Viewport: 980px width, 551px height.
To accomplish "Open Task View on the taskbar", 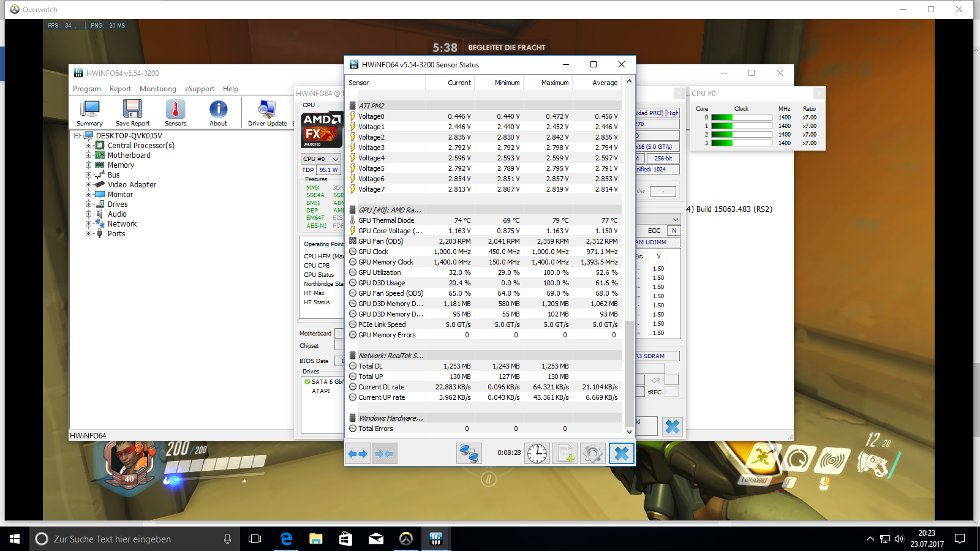I will [255, 539].
